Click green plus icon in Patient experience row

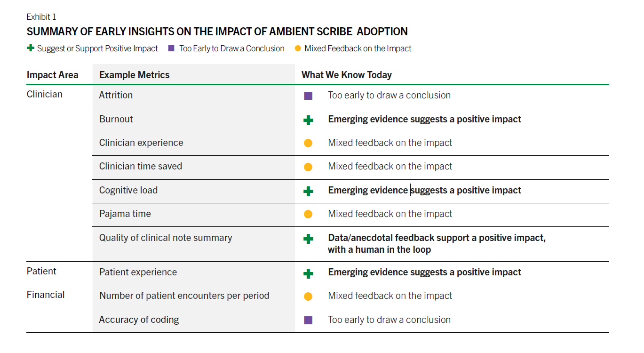tap(308, 273)
